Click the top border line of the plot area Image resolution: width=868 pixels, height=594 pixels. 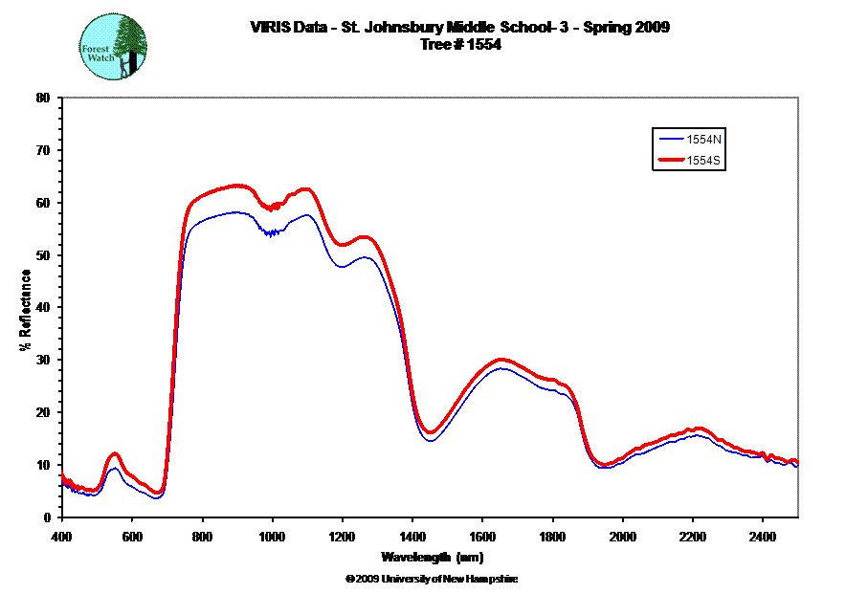pos(431,98)
